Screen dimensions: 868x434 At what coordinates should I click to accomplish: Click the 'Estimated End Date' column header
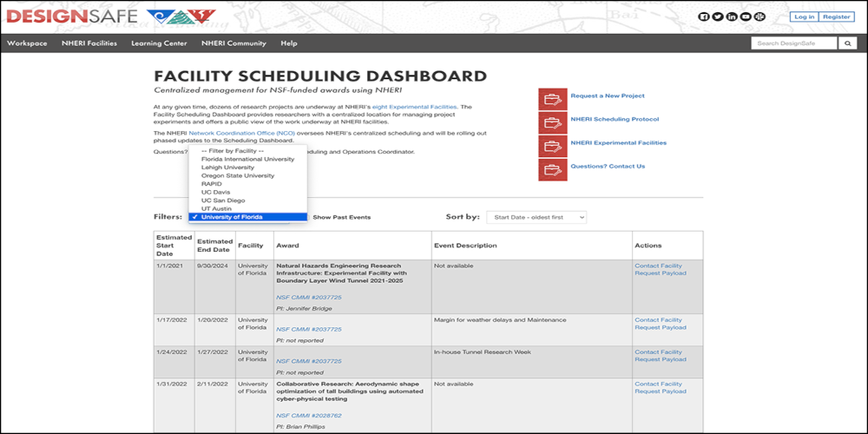[214, 246]
